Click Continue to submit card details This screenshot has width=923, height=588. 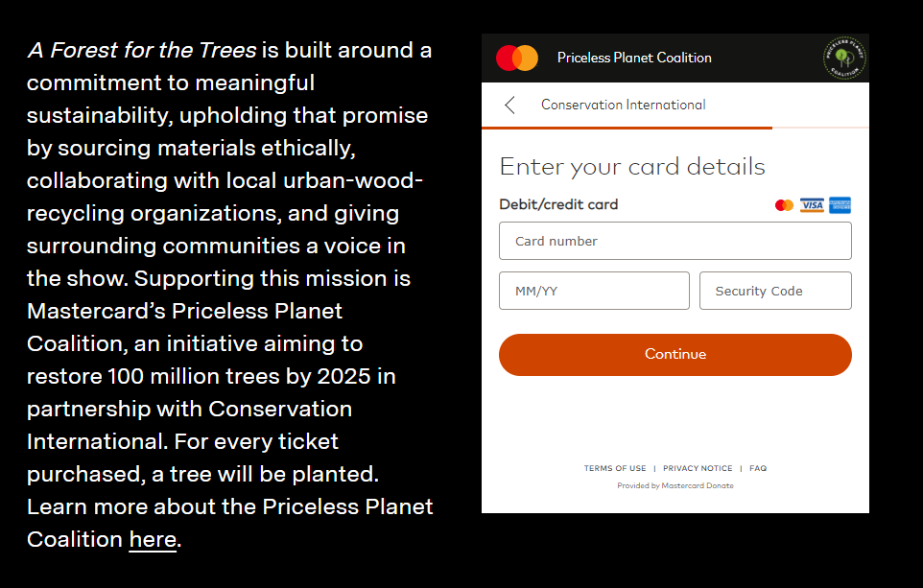point(674,354)
